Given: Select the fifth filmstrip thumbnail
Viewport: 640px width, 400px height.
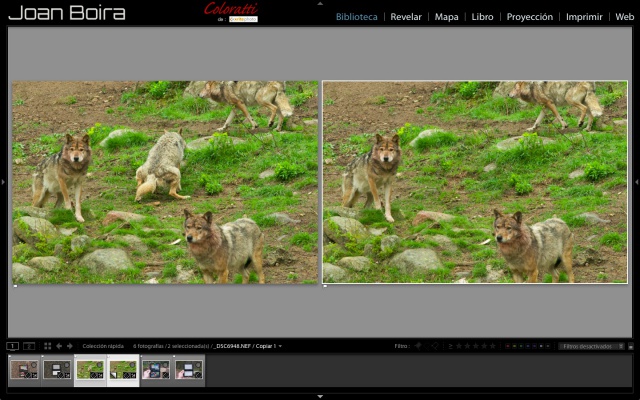Looking at the screenshot, I should [156, 370].
